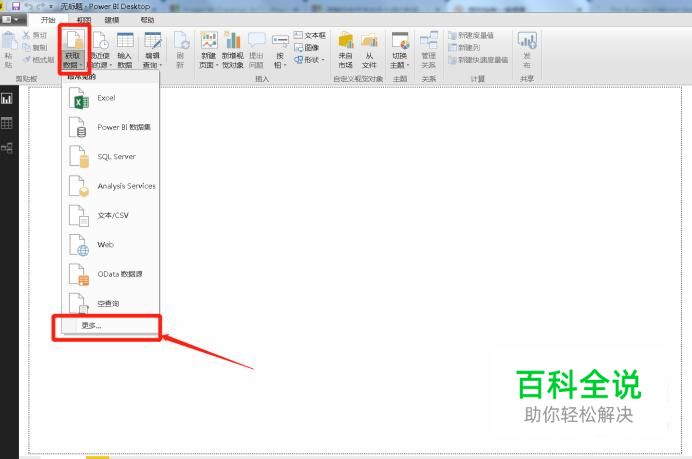Click the 发布 publish button
Viewport: 692px width, 459px height.
527,49
